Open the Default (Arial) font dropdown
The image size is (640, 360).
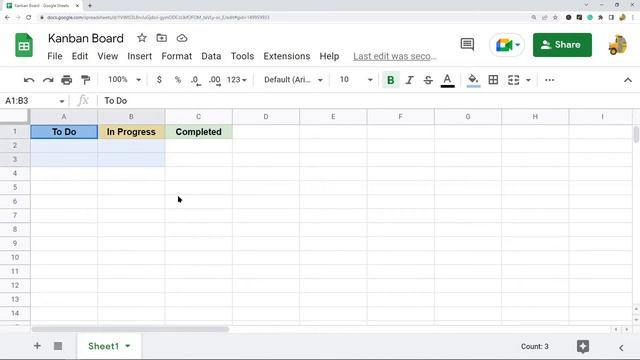(293, 80)
